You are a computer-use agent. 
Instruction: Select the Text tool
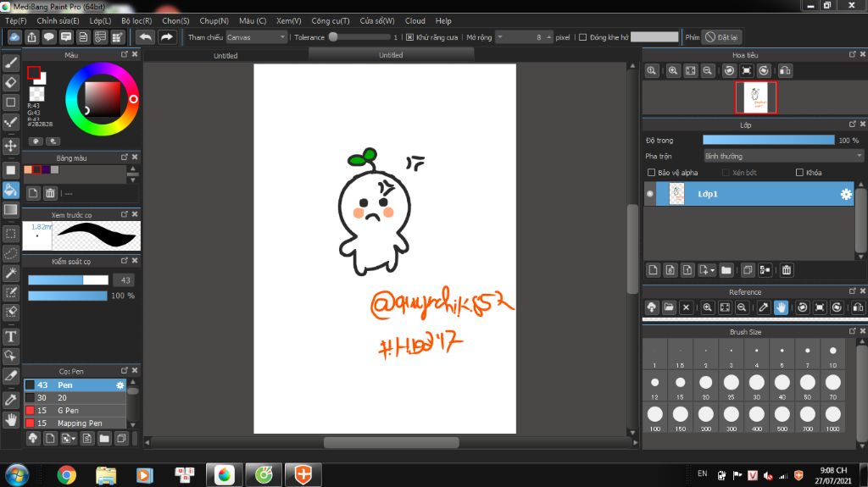[x=10, y=336]
